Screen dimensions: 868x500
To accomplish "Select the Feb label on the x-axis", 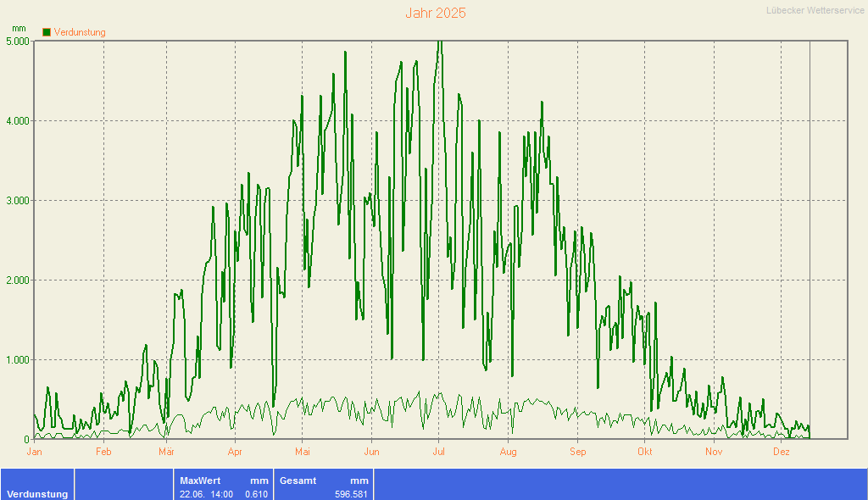I will 103,452.
